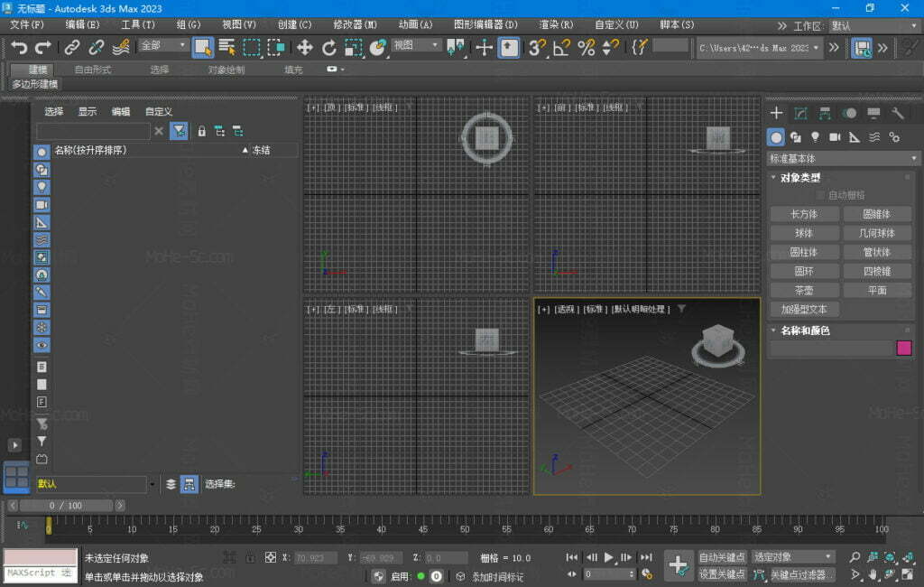Switch to Cameras category in Create panel
Image resolution: width=924 pixels, height=587 pixels.
pyautogui.click(x=835, y=137)
